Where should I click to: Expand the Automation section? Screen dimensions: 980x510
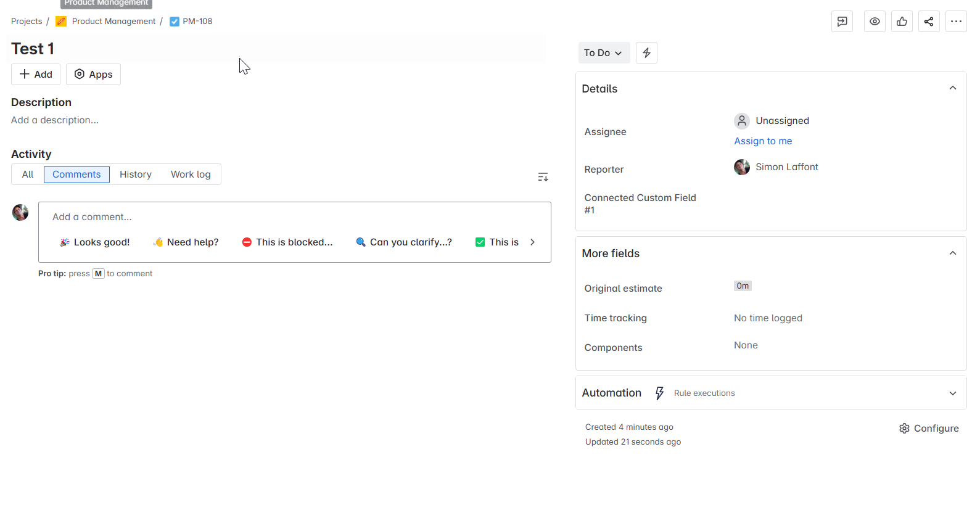[x=952, y=393]
